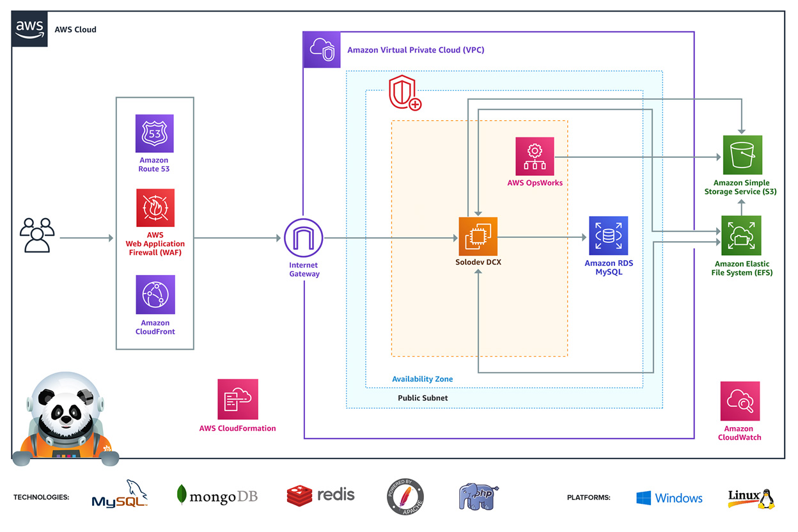Select the Linux penguin logo
The height and width of the screenshot is (532, 798).
(751, 498)
